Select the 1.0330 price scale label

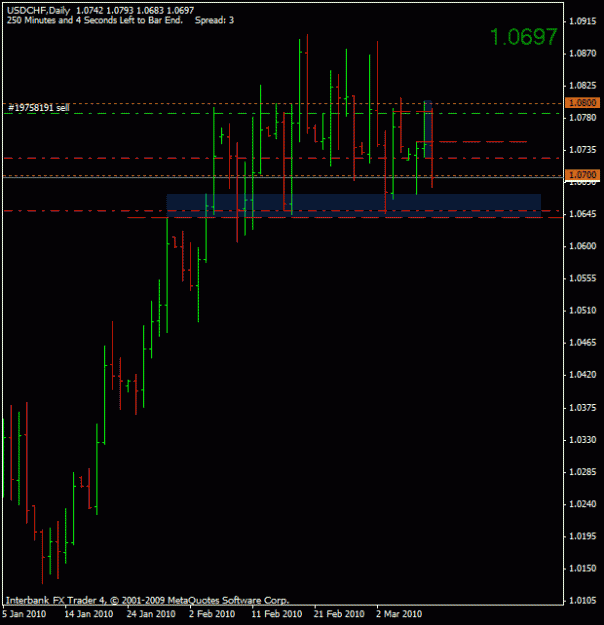pyautogui.click(x=582, y=440)
